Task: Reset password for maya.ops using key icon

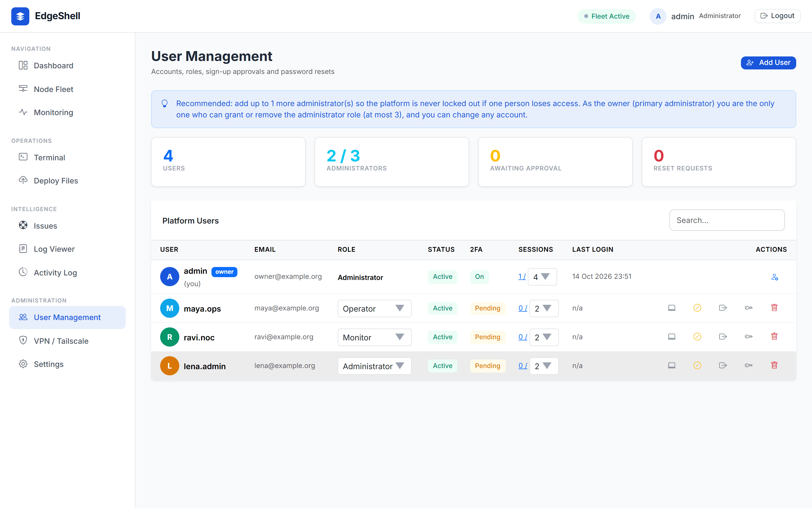Action: coord(749,308)
